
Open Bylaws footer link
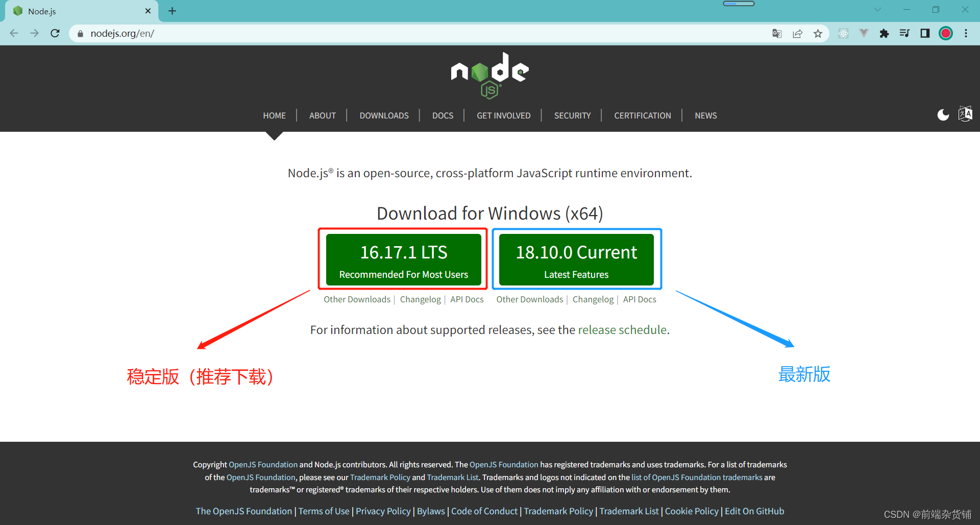point(431,511)
